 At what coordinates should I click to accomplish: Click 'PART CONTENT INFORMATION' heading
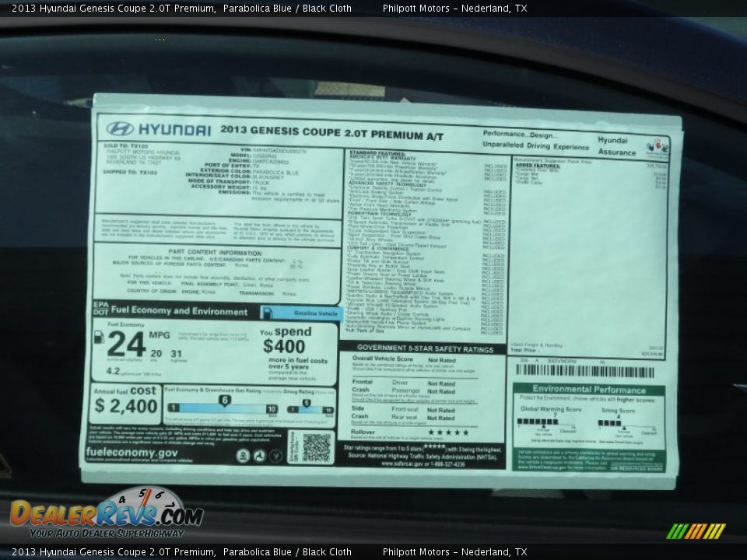pyautogui.click(x=215, y=252)
